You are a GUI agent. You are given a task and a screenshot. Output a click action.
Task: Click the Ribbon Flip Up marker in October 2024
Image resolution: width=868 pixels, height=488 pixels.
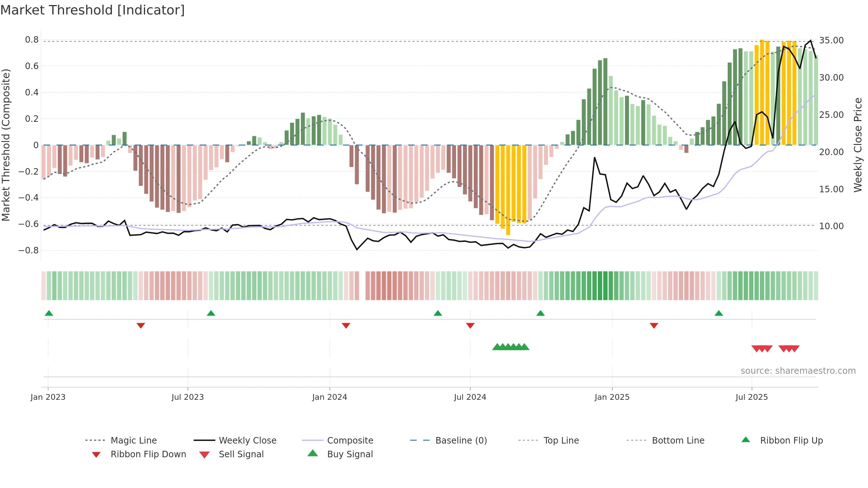coord(540,313)
